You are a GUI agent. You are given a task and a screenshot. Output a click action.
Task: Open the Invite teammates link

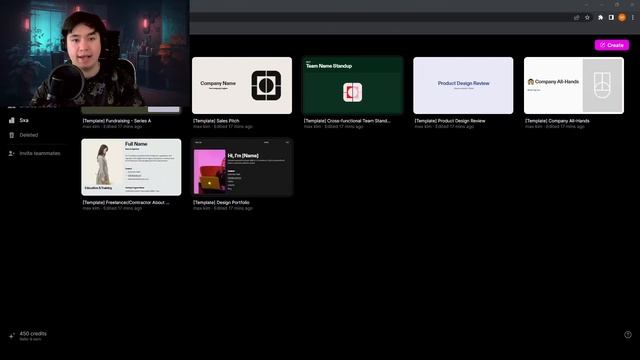click(40, 153)
